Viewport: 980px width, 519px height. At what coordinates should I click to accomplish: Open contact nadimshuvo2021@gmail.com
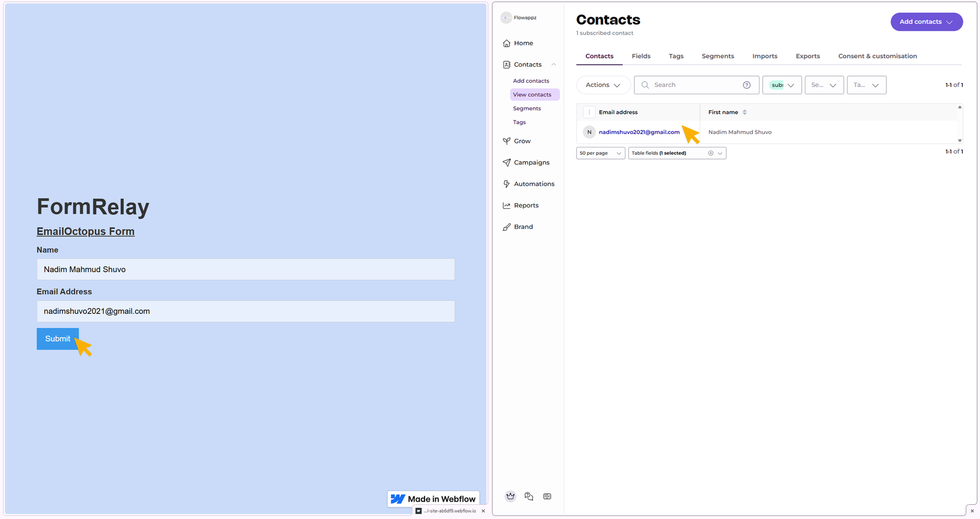coord(639,132)
